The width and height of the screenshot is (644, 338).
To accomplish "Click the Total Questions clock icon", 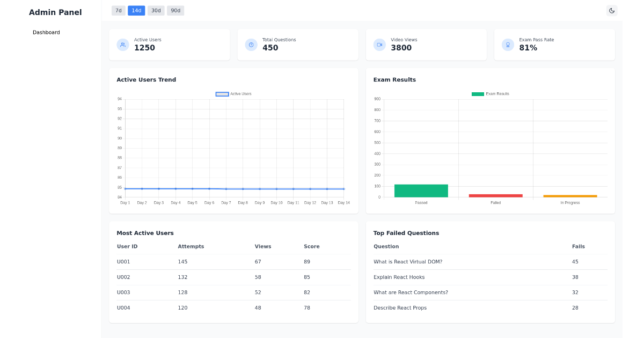I will [251, 45].
